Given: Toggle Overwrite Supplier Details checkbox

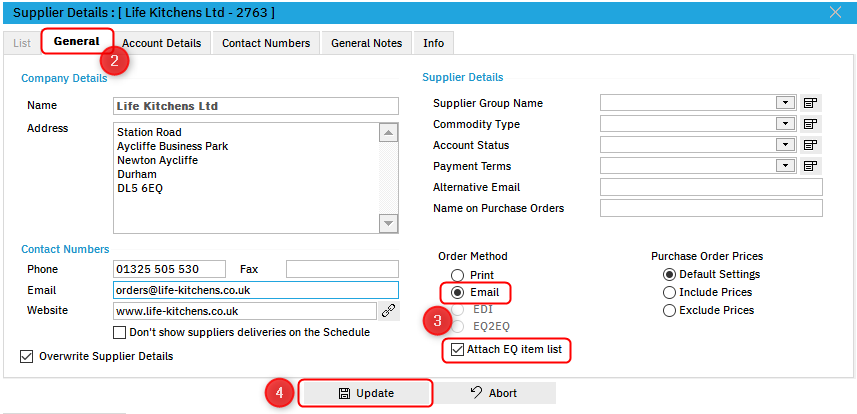Looking at the screenshot, I should tap(26, 356).
